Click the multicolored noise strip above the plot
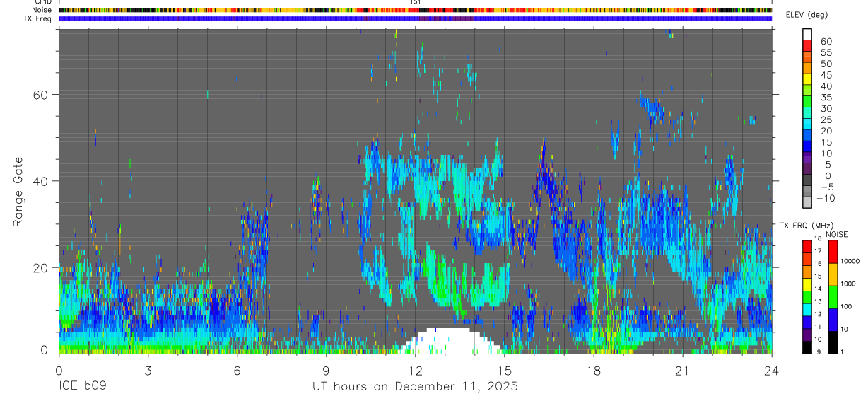 click(415, 10)
